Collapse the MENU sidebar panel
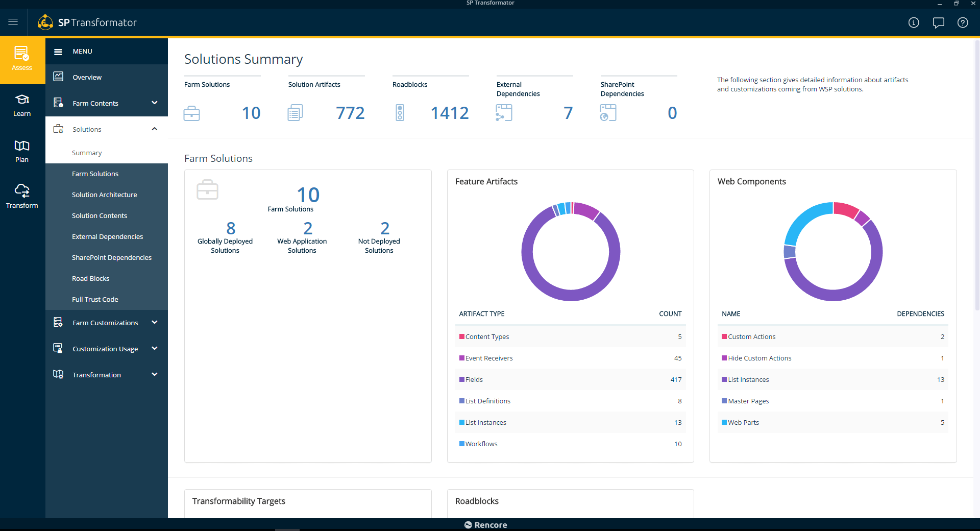Viewport: 980px width, 531px height. click(58, 52)
